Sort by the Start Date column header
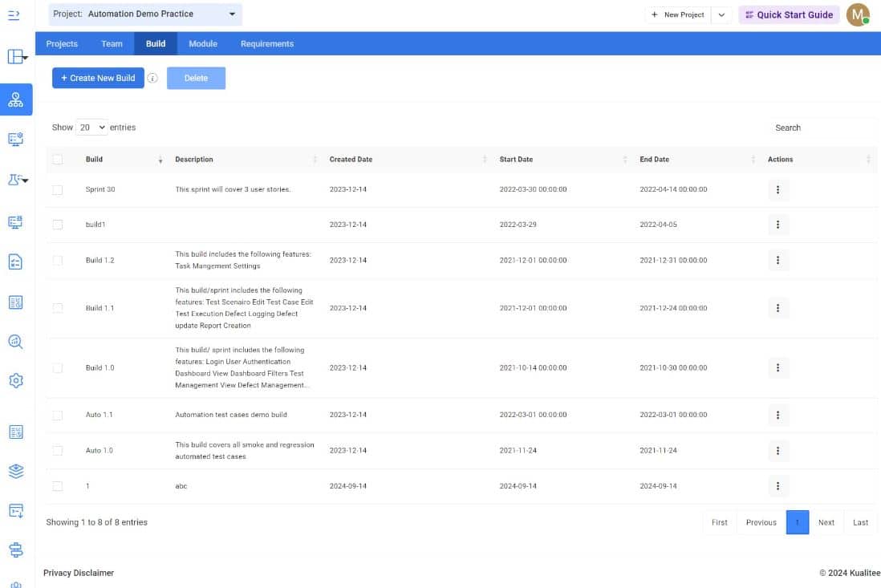 click(x=563, y=160)
